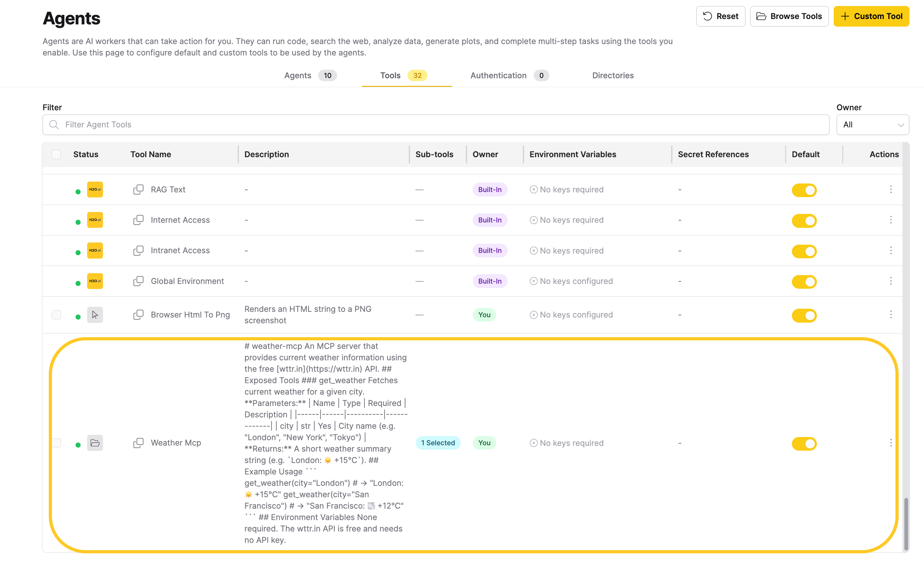The height and width of the screenshot is (566, 924).
Task: Open actions menu for Internet Access
Action: click(x=891, y=220)
